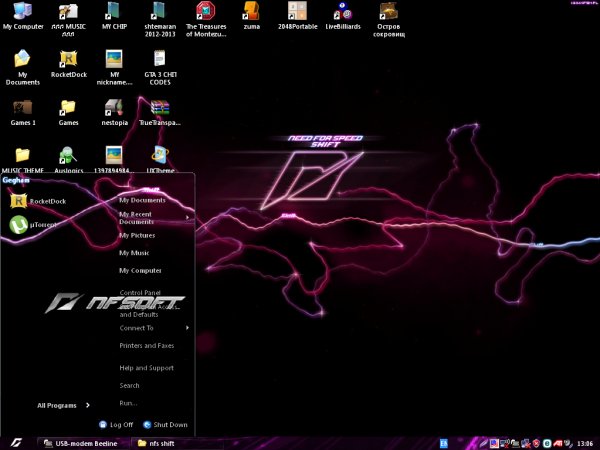The height and width of the screenshot is (450, 600).
Task: Open My Documents desktop icon
Action: point(23,67)
